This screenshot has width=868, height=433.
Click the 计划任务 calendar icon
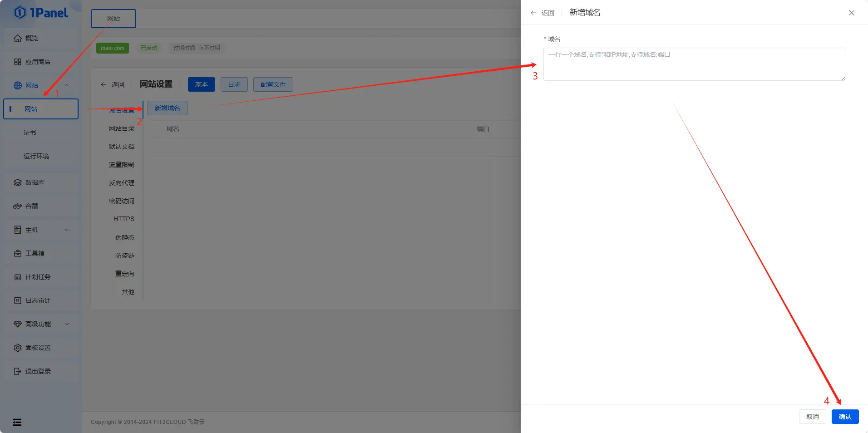(x=18, y=277)
